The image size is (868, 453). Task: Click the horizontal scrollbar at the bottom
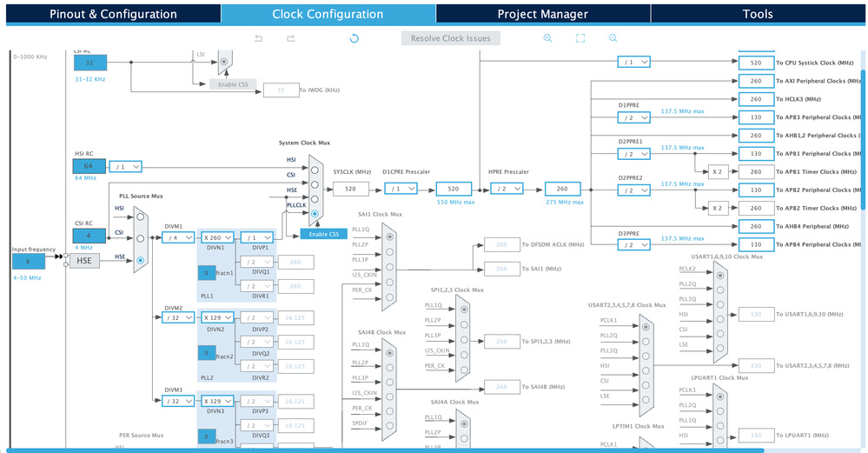pos(386,450)
